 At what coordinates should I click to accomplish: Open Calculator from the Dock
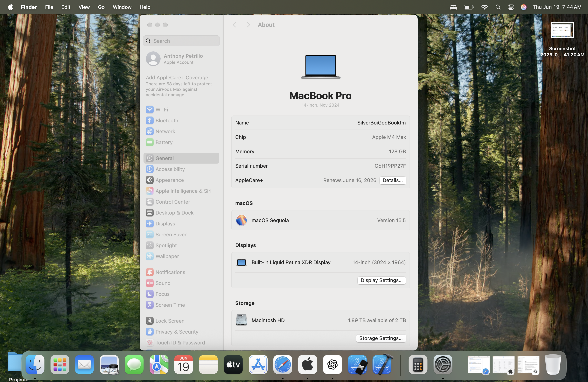418,364
